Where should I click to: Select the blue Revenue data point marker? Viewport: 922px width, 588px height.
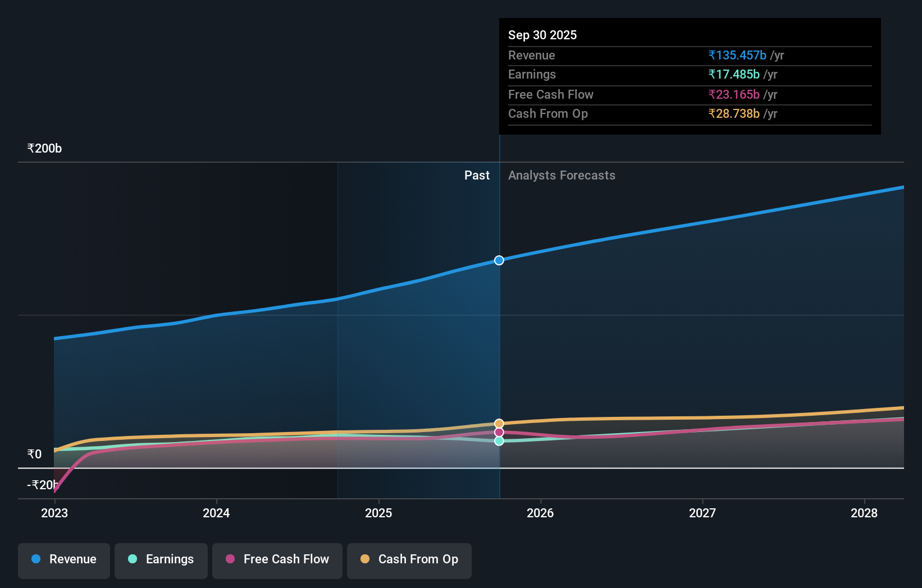coord(499,260)
